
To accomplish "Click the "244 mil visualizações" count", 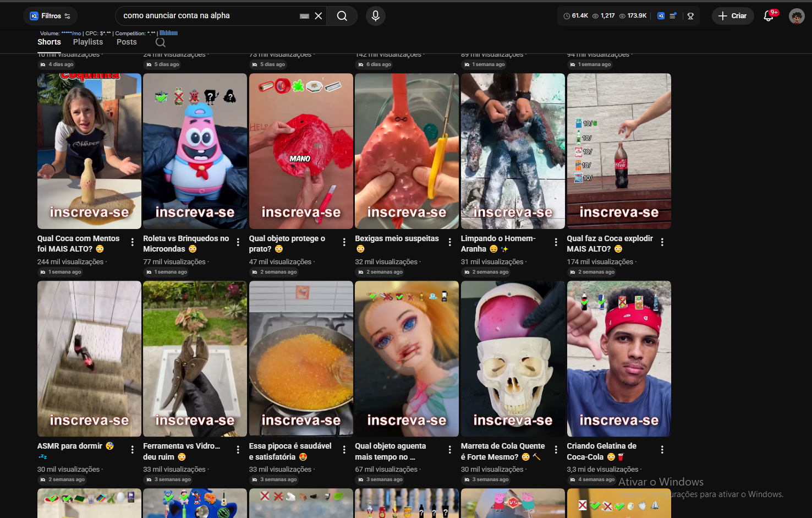I will 70,262.
